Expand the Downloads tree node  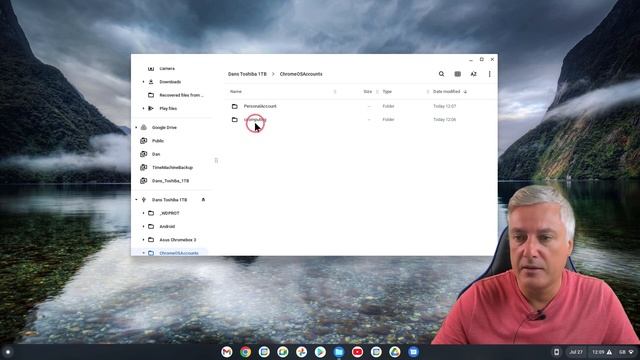point(143,82)
